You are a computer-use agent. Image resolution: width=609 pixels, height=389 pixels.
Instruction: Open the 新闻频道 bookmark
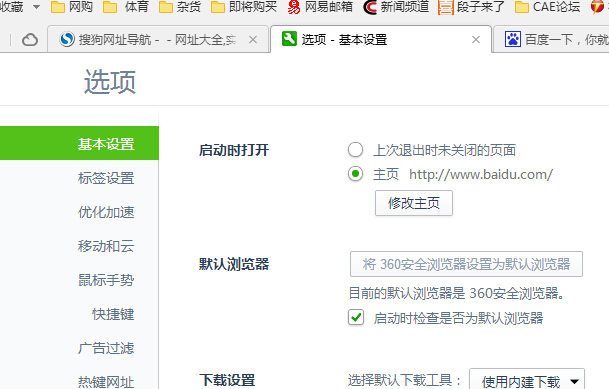(x=396, y=7)
